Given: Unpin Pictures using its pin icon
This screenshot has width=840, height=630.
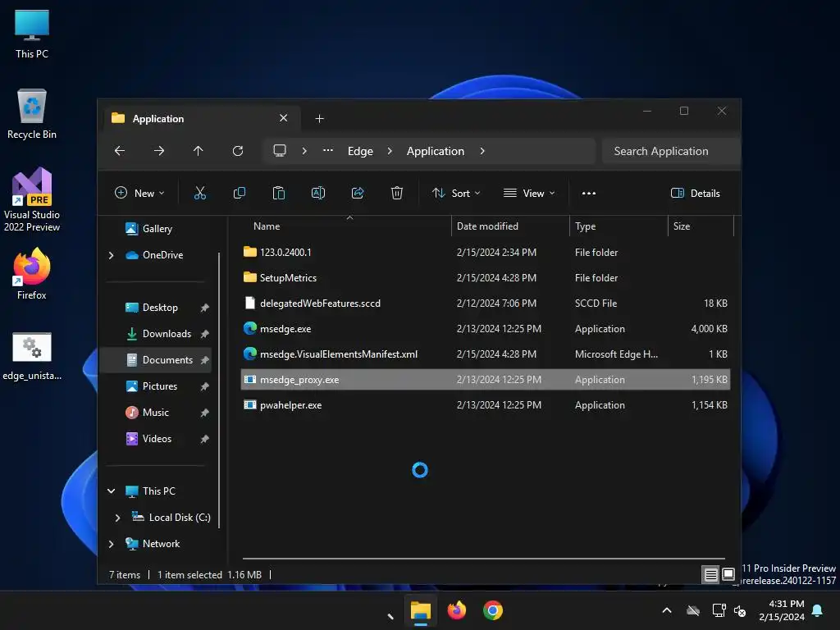Looking at the screenshot, I should 204,387.
